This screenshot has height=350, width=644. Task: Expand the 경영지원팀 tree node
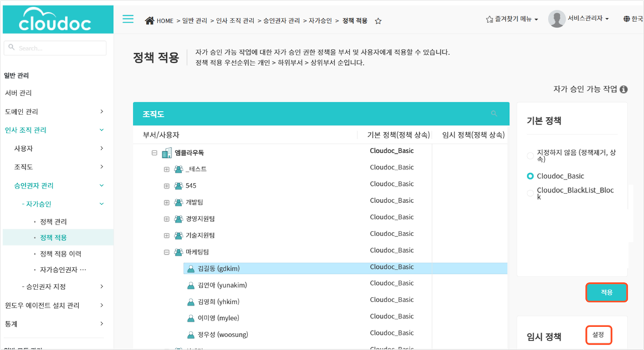pyautogui.click(x=166, y=219)
